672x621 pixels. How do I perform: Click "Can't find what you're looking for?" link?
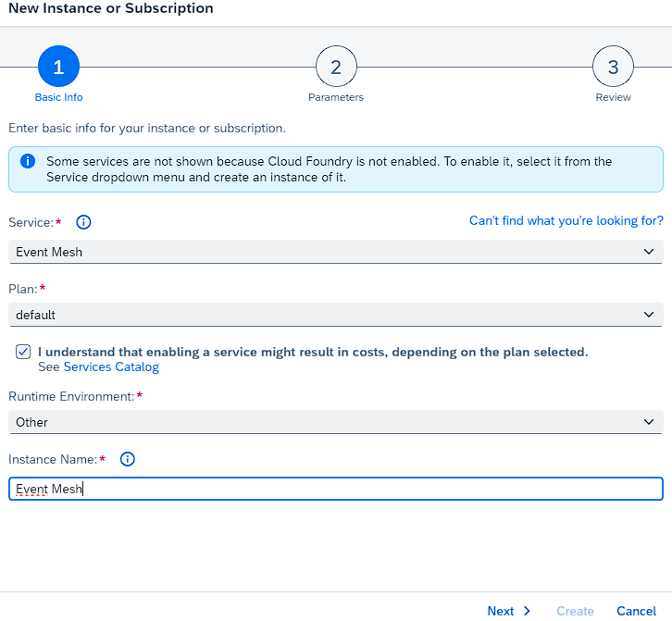(x=566, y=220)
